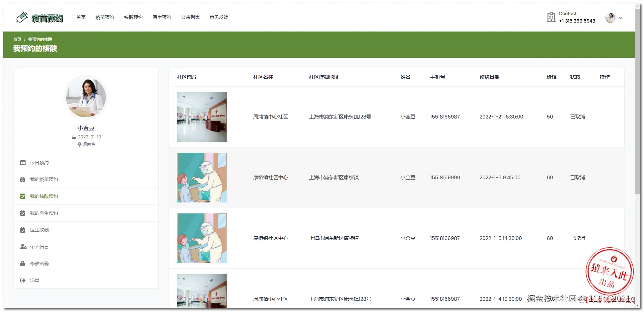Open community image for 2022-1-21 booking
The width and height of the screenshot is (644, 312).
(x=202, y=117)
